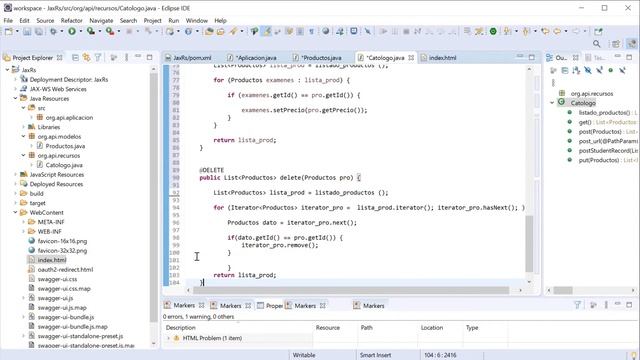
Task: Switch to the JaxRs/pom.xml editor tab
Action: click(x=189, y=58)
